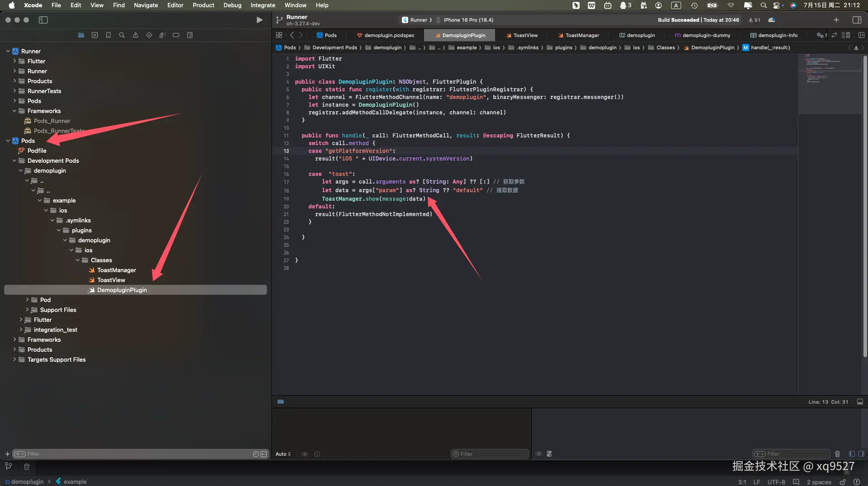
Task: Add a new editor tab with plus
Action: click(x=836, y=20)
